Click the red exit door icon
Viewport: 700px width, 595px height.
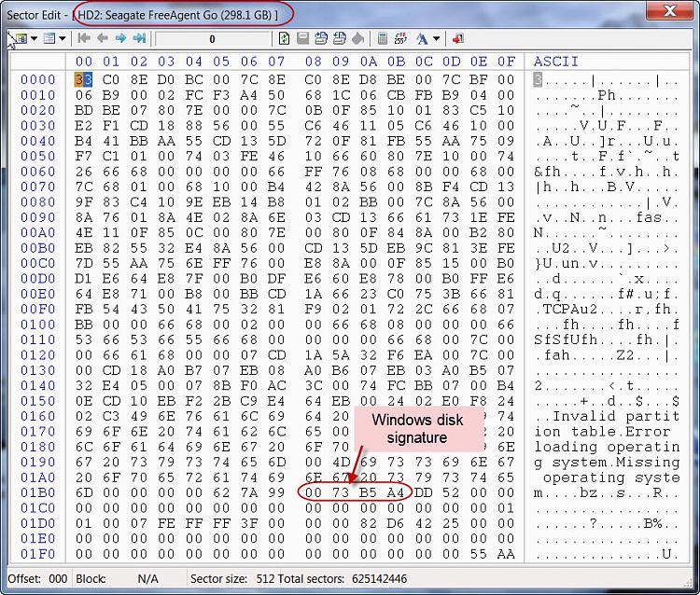pyautogui.click(x=457, y=39)
